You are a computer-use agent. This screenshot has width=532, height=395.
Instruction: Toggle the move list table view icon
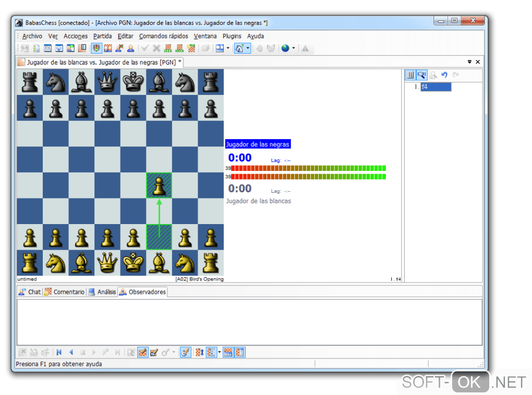(x=410, y=75)
